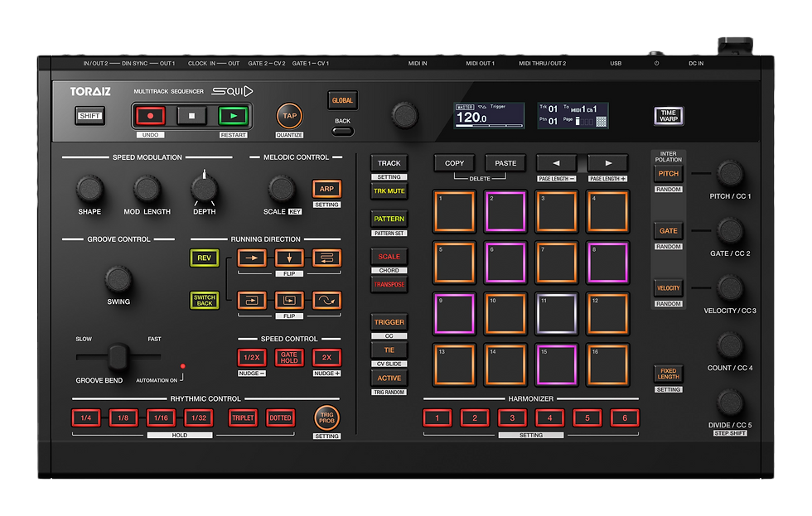812x516 pixels.
Task: Hit the red record button
Action: 150,116
